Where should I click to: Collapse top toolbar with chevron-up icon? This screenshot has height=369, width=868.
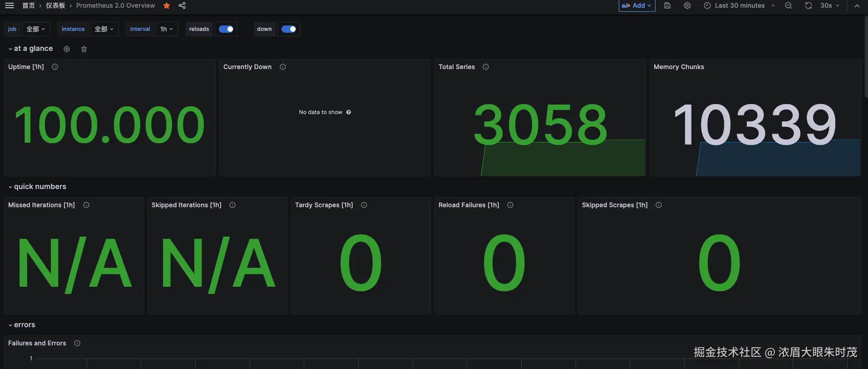(857, 5)
